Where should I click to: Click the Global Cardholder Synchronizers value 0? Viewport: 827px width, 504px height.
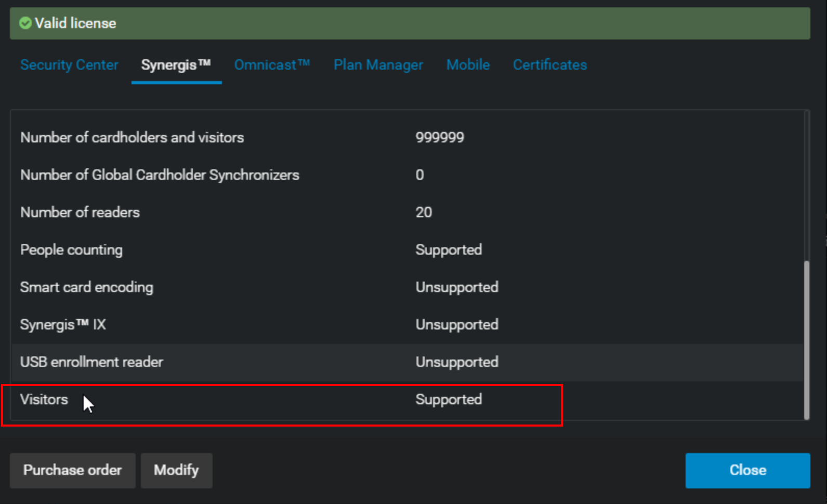pyautogui.click(x=419, y=175)
